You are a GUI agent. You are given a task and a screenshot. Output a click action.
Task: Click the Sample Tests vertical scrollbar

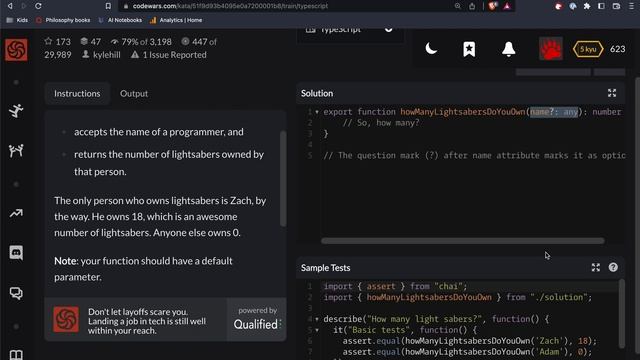[x=622, y=313]
